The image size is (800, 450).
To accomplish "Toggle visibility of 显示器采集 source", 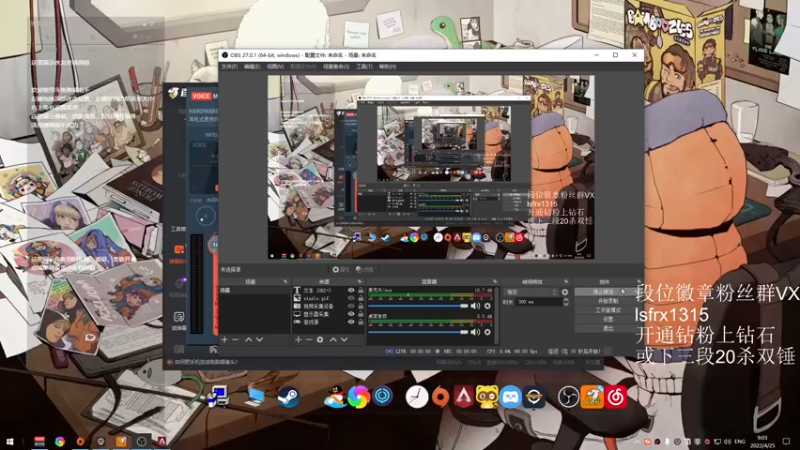I will 351,314.
